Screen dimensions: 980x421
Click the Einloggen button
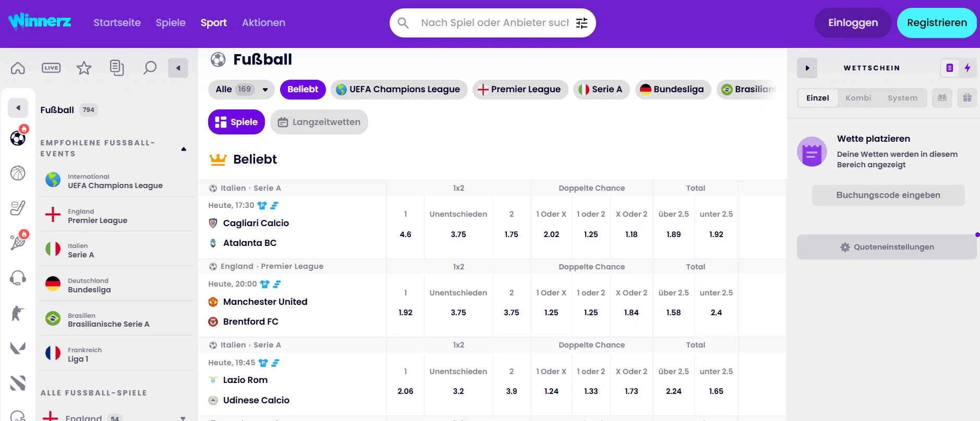tap(853, 23)
